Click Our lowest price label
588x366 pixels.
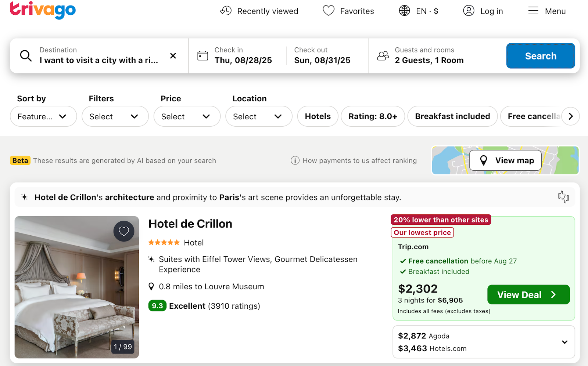(423, 232)
